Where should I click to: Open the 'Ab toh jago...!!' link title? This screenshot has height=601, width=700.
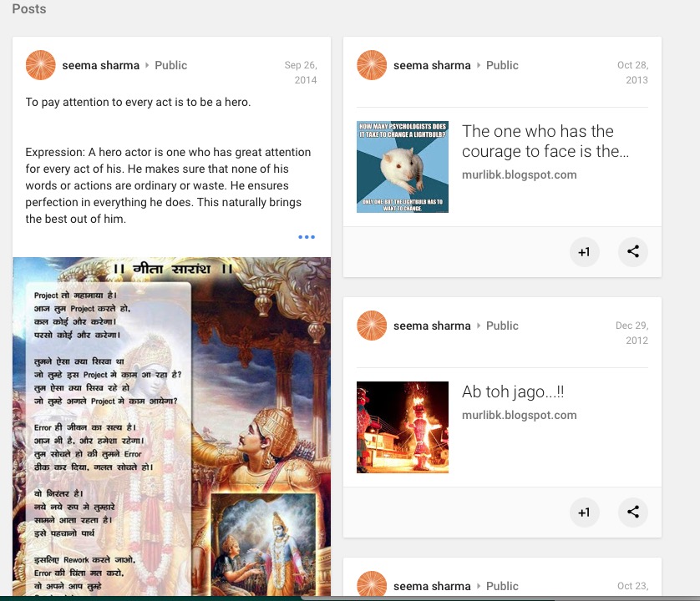tap(514, 391)
